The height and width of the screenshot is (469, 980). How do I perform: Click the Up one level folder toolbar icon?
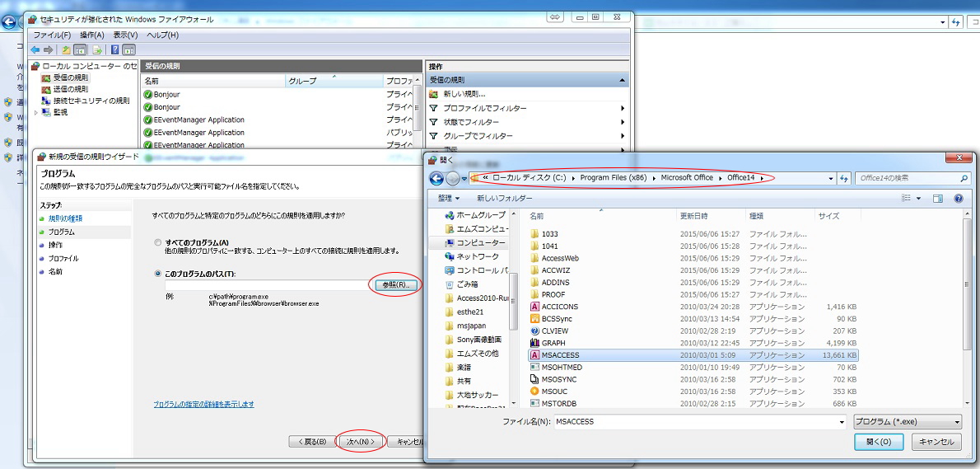[x=66, y=50]
